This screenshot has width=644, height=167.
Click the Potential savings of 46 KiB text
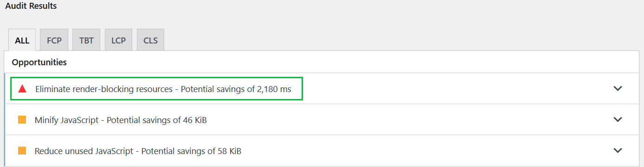pos(157,120)
